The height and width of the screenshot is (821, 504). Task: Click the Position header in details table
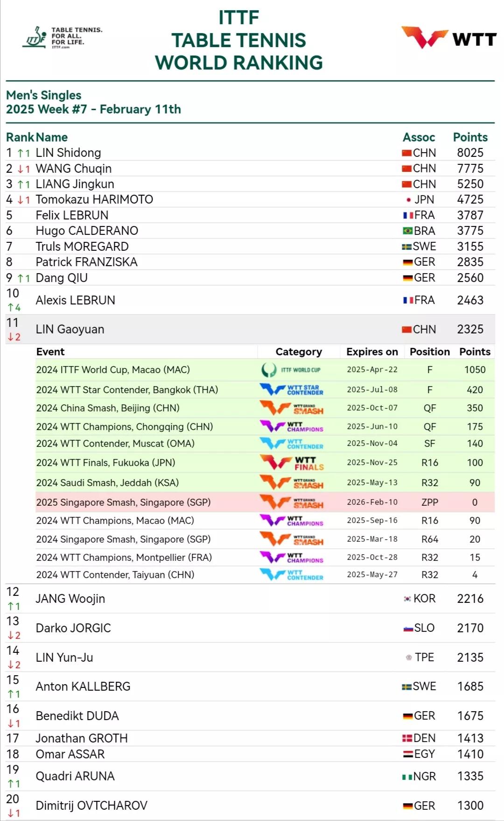[430, 352]
